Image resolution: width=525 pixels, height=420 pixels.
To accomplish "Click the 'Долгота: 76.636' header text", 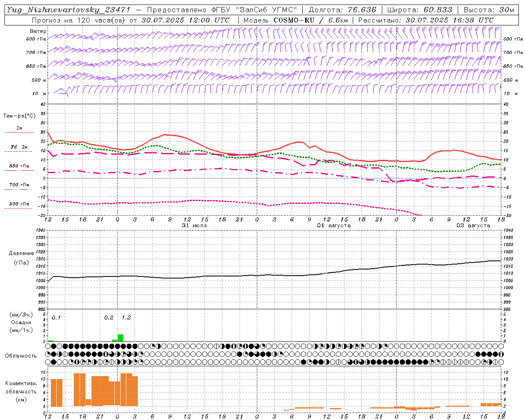I will tap(342, 10).
